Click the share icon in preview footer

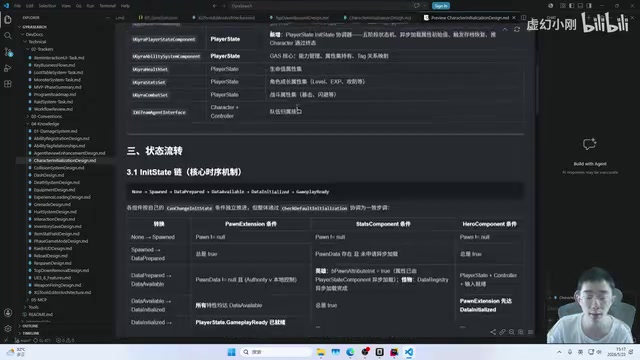[x=493, y=332]
